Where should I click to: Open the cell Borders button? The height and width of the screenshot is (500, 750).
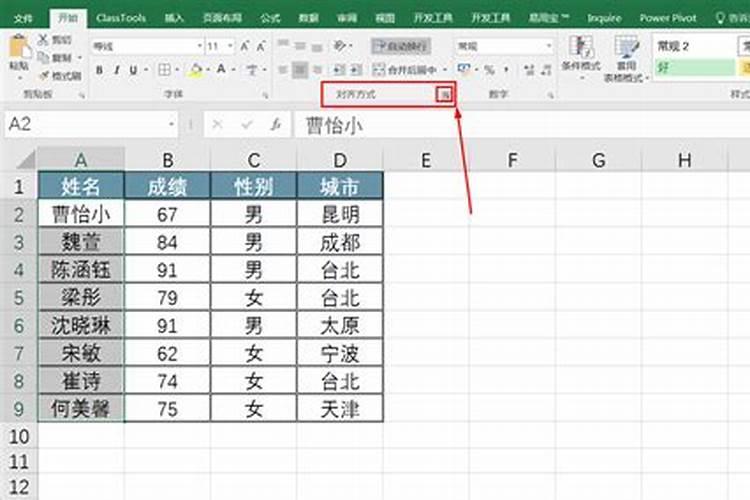coord(165,70)
